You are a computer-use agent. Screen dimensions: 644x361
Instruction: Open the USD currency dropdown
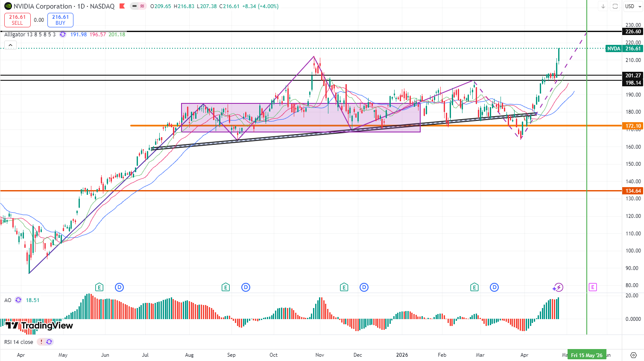633,6
